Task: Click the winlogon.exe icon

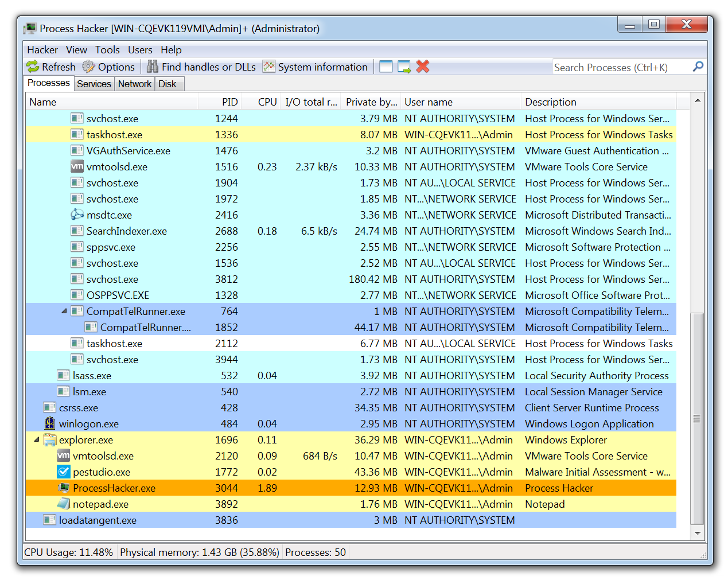Action: pyautogui.click(x=50, y=423)
